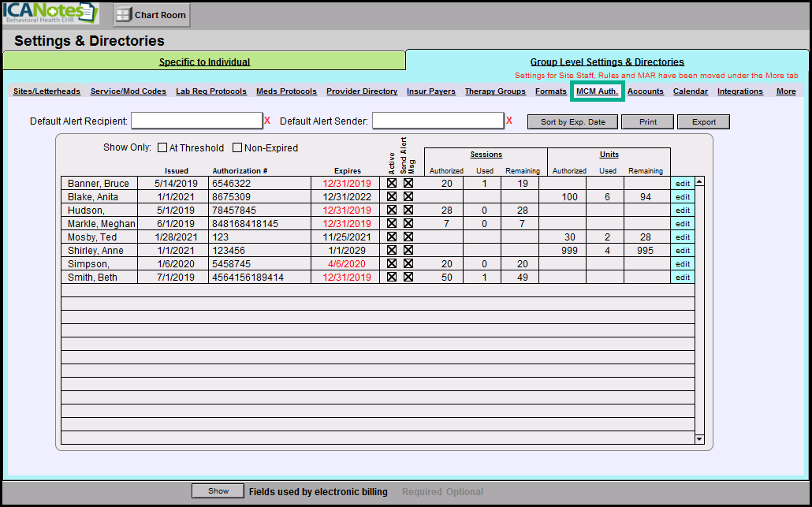Image resolution: width=812 pixels, height=507 pixels.
Task: Toggle Send Alert Msg for Mosby, Ted
Action: pos(408,237)
